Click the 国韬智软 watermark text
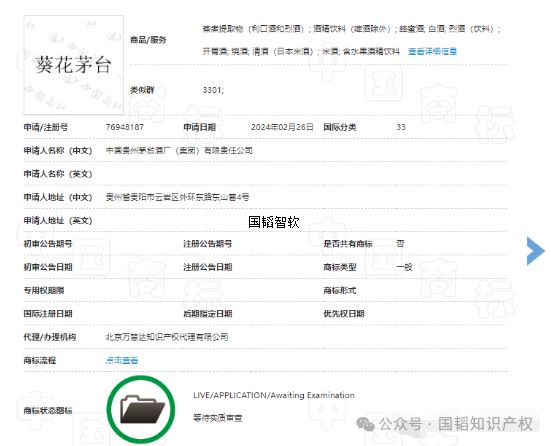551x446 pixels. coord(274,222)
